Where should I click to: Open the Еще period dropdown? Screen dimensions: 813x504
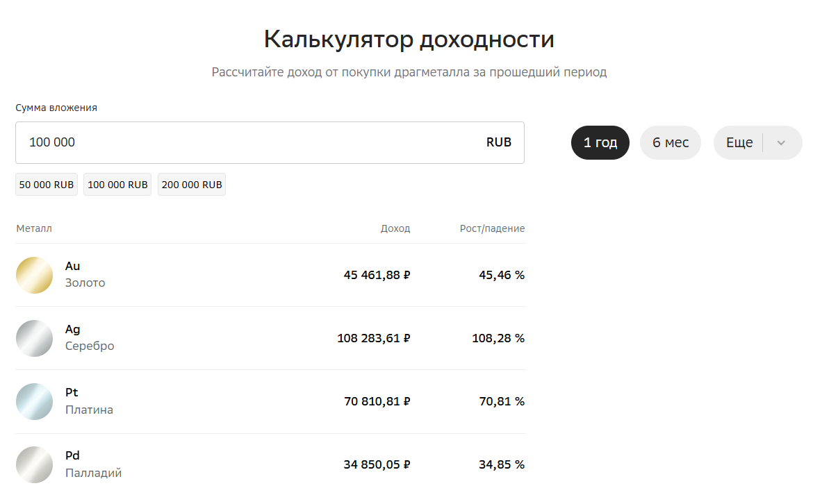739,143
